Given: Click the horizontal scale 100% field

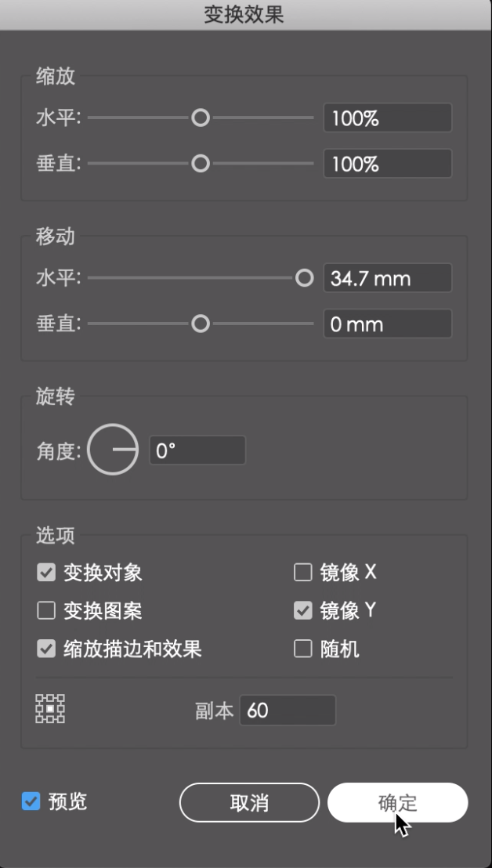Looking at the screenshot, I should [x=387, y=118].
